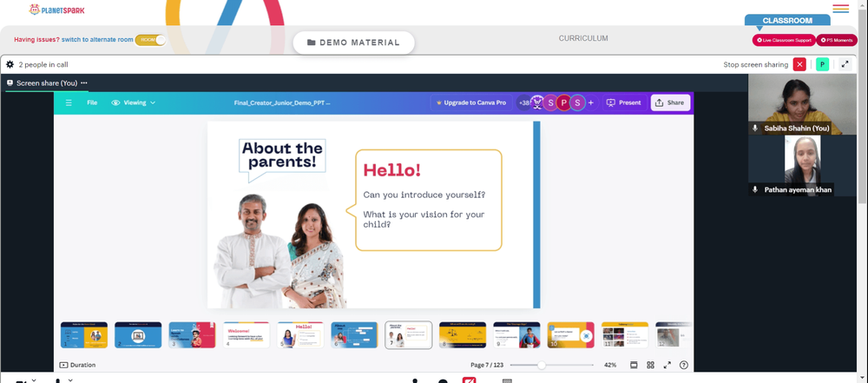Adjust the zoom slider handle

(542, 365)
